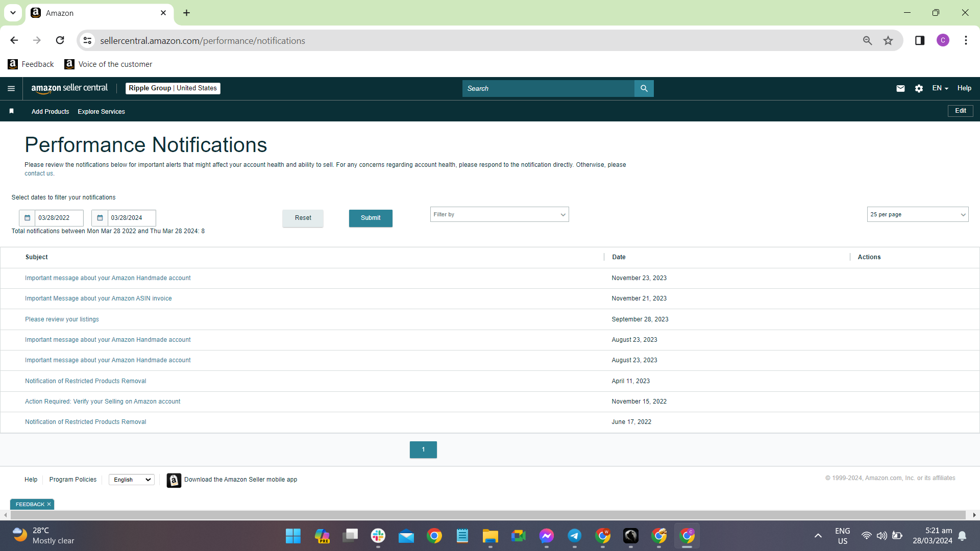The width and height of the screenshot is (980, 551).
Task: Click the Submit button
Action: click(x=371, y=218)
